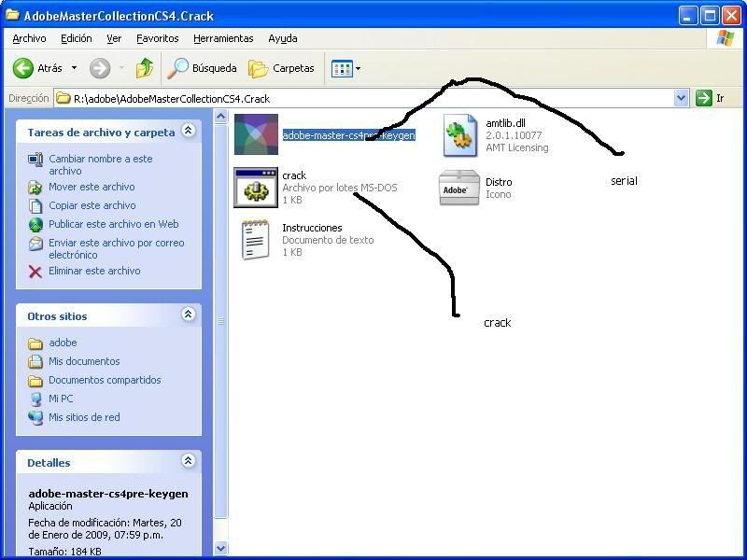Open the Ayuda menu
Screen dimensions: 747x560
tap(283, 38)
